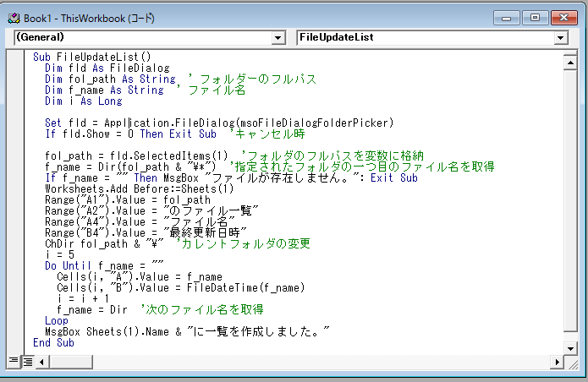Click the 'Dim f_name As String' declaration
This screenshot has height=382, width=588.
pos(104,90)
